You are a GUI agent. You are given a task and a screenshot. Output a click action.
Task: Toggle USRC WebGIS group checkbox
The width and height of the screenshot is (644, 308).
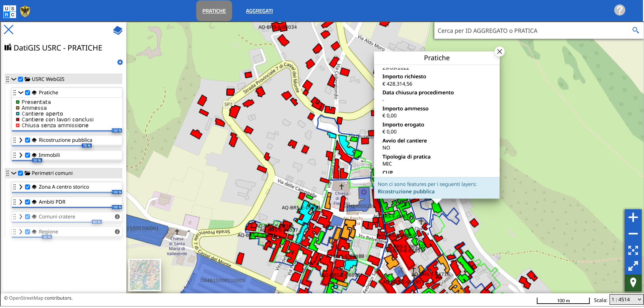pos(20,79)
